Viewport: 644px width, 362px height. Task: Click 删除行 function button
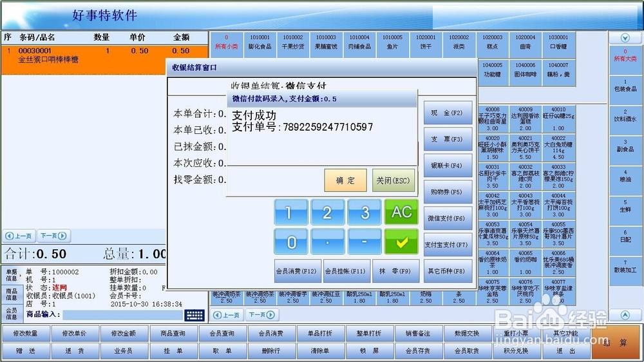tap(271, 351)
